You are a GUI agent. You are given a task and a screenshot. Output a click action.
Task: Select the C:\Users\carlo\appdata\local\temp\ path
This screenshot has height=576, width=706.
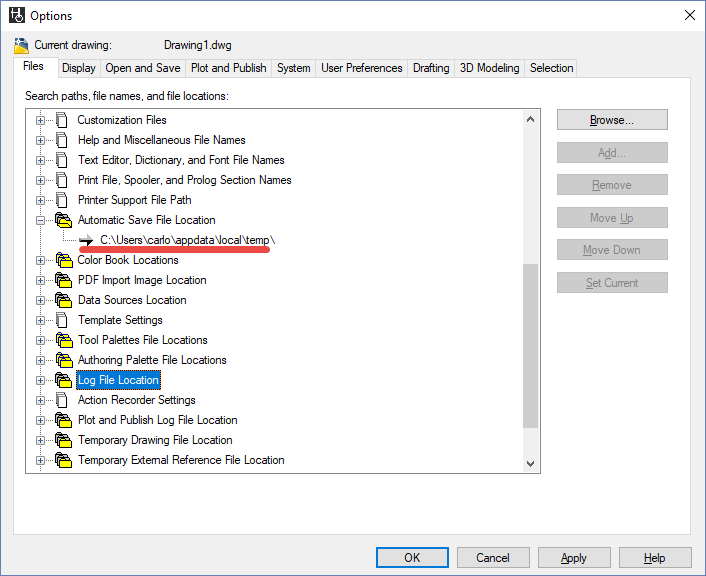pyautogui.click(x=187, y=240)
